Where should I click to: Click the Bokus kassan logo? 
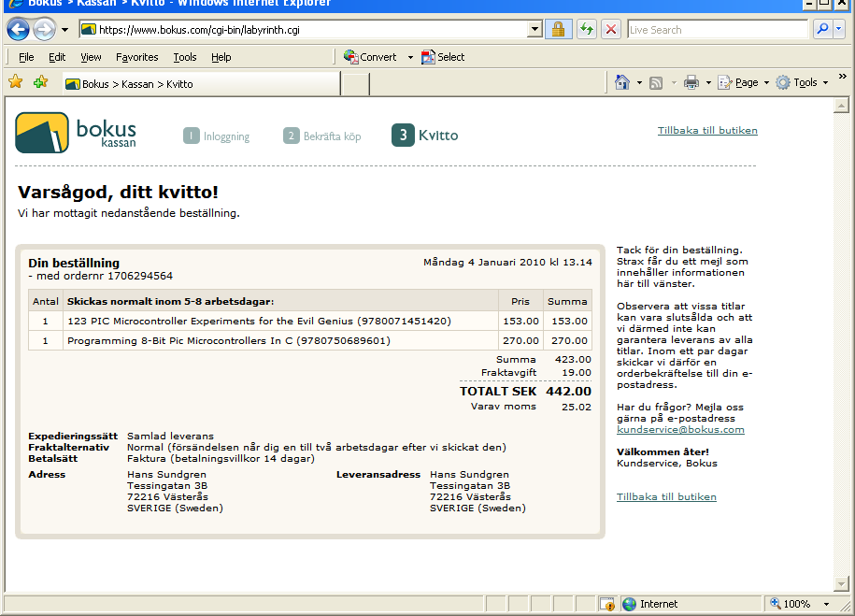point(76,133)
